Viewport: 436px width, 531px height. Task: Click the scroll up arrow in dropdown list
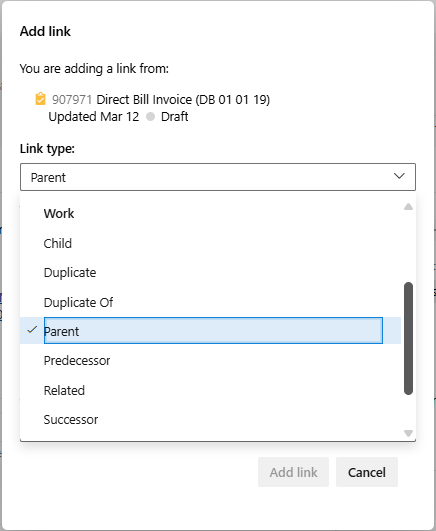pyautogui.click(x=408, y=207)
